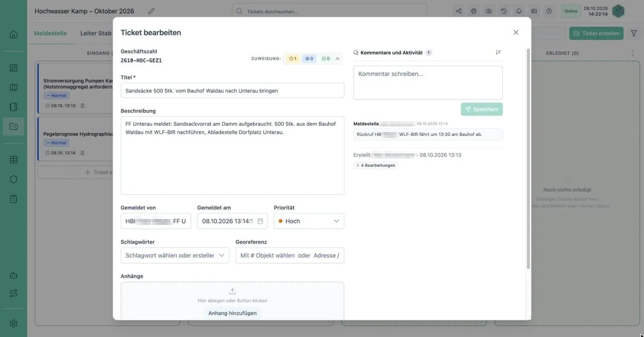Open the map view from the sidebar
644x337 pixels.
14,87
